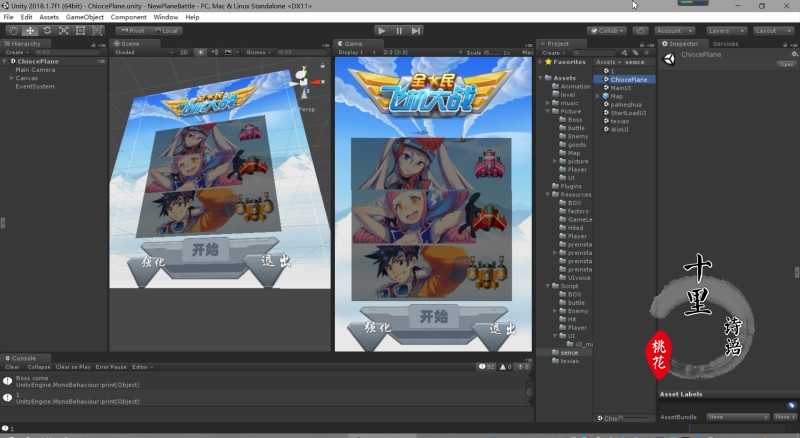Click the asset label tag icon

[791, 405]
